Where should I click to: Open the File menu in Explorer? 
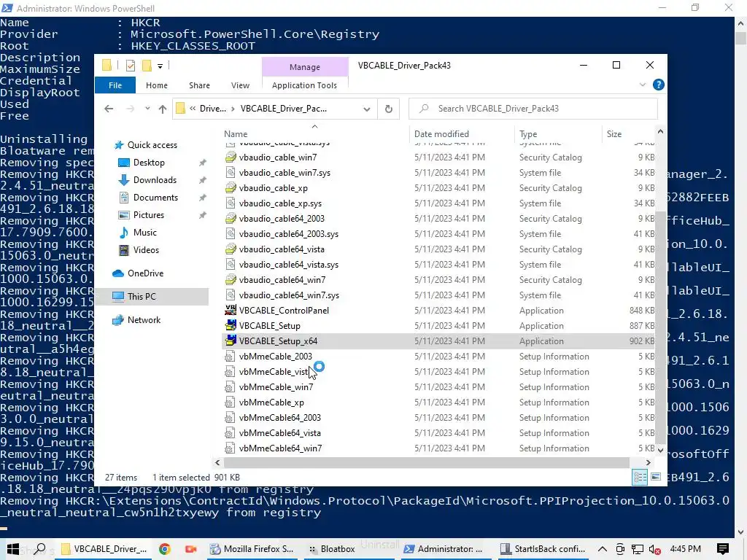[x=115, y=85]
